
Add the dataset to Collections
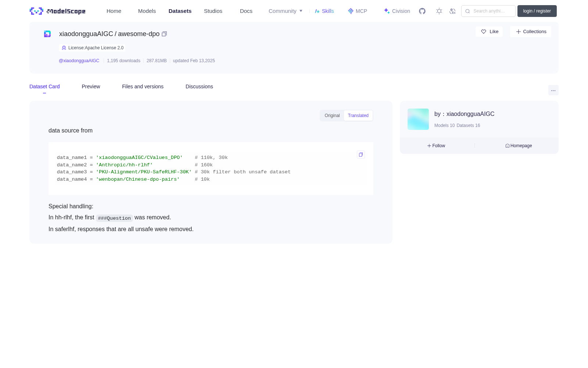(x=531, y=32)
